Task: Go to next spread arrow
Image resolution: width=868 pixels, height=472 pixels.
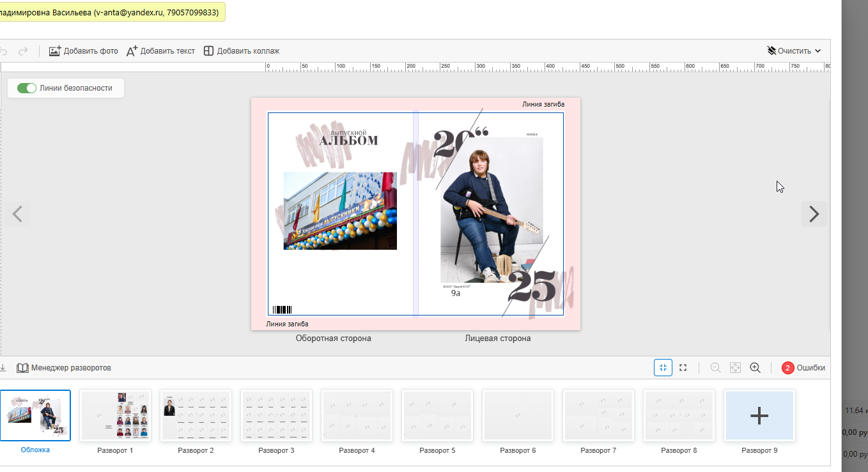Action: 814,214
